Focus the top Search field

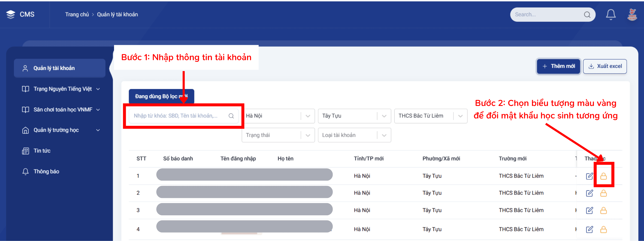click(x=553, y=15)
